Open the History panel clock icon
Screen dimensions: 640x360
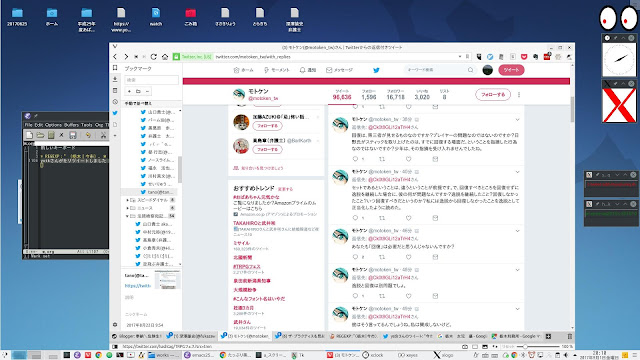point(115,102)
